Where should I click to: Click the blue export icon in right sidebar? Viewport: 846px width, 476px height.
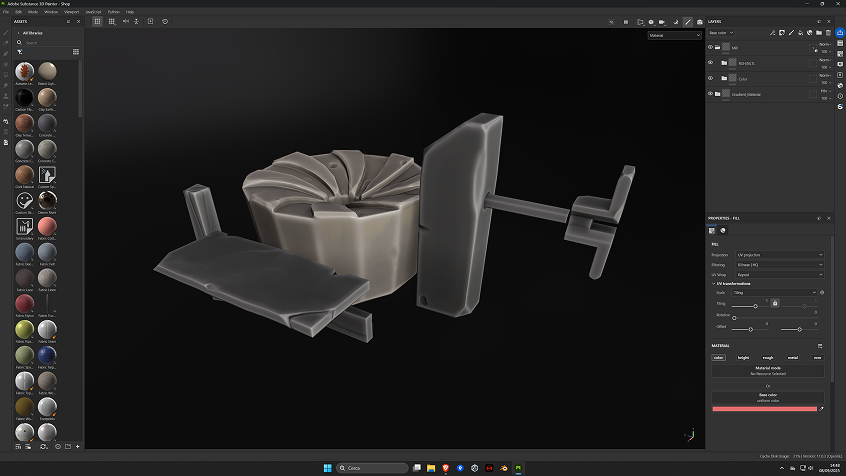[x=840, y=33]
